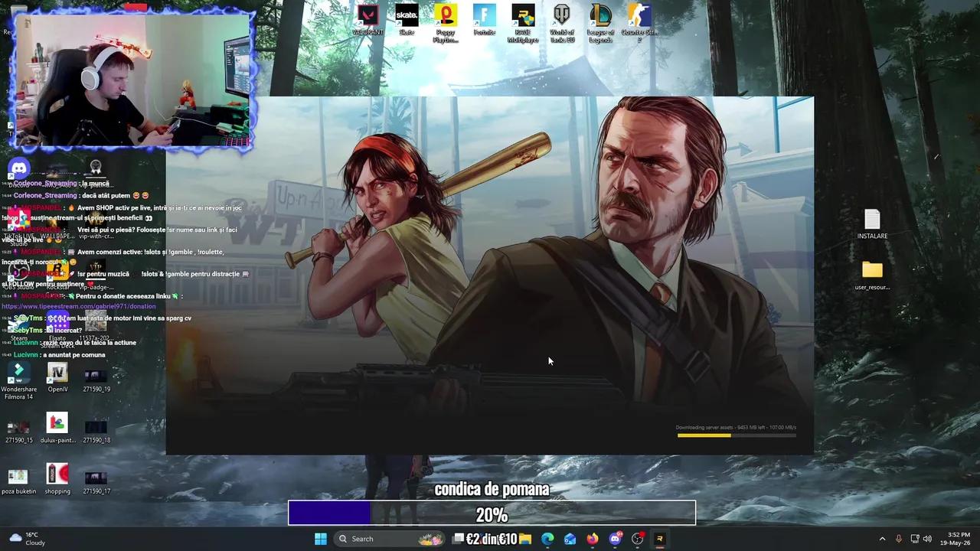Open File Explorer from the taskbar
This screenshot has height=551, width=980.
pos(525,539)
